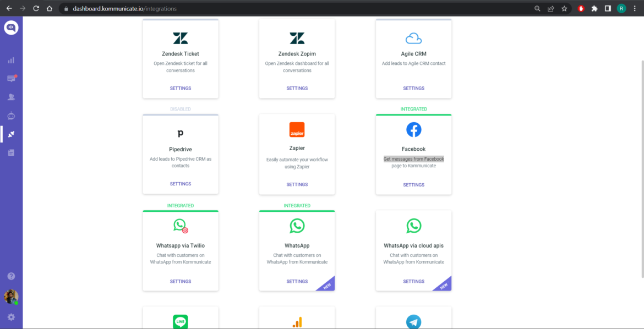The height and width of the screenshot is (329, 644).
Task: Open the Help question mark icon
Action: pyautogui.click(x=11, y=276)
